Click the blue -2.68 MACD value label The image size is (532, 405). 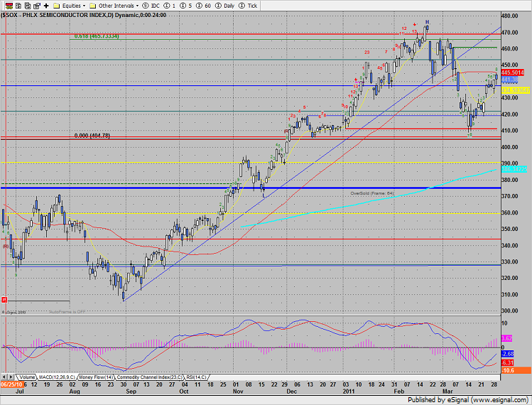[x=508, y=354]
